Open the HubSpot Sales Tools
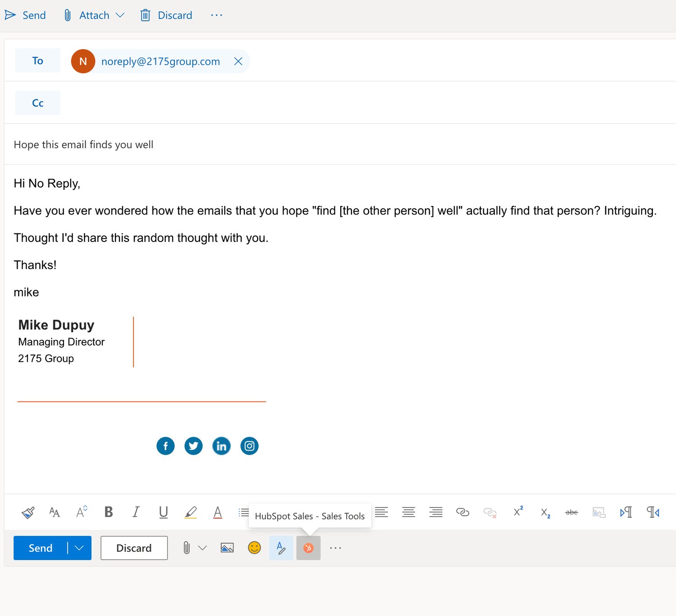Viewport: 676px width, 616px height. 308,548
